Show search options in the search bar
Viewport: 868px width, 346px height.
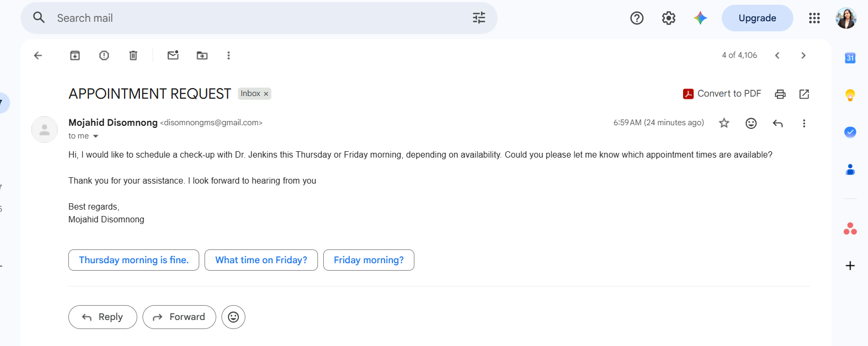pos(479,18)
